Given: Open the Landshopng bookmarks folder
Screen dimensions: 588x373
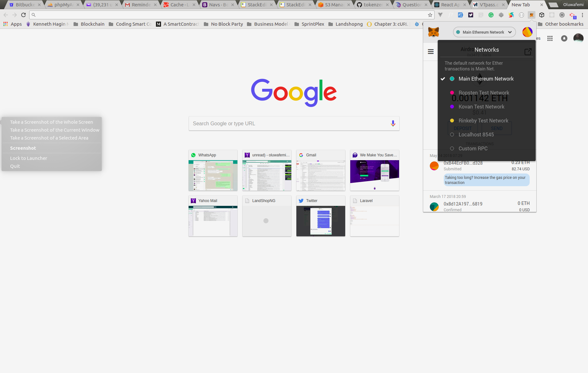Looking at the screenshot, I should (346, 24).
